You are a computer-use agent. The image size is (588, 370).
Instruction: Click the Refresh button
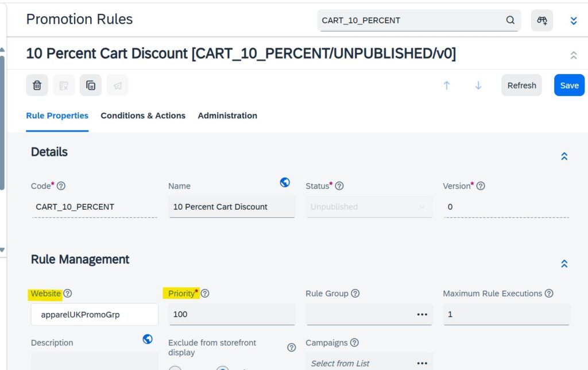[x=521, y=85]
